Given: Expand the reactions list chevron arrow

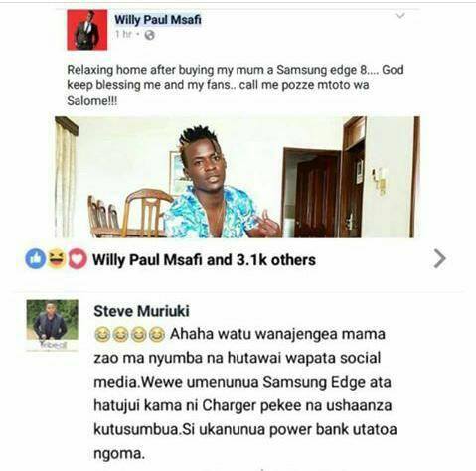Looking at the screenshot, I should coord(439,259).
